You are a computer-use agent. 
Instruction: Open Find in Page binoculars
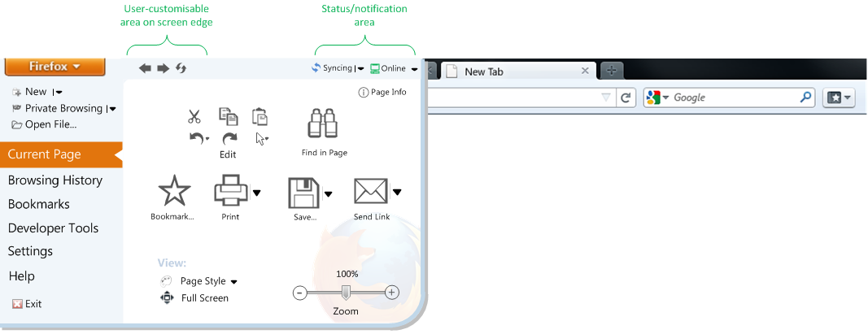323,124
